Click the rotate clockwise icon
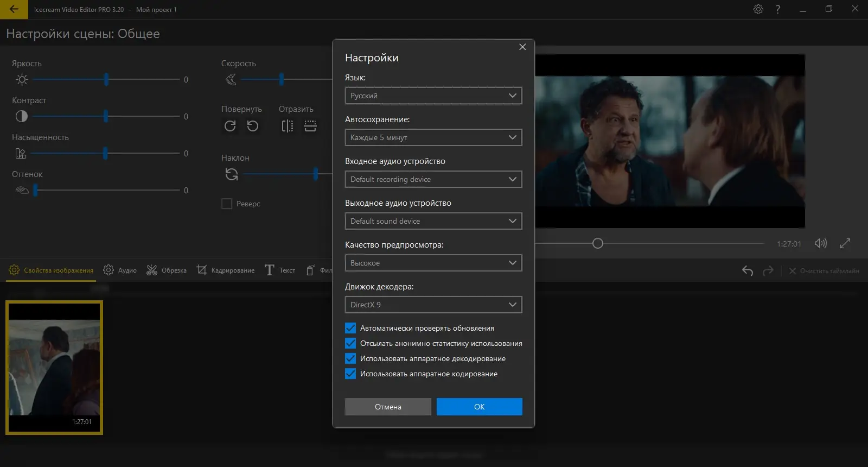 coord(230,126)
